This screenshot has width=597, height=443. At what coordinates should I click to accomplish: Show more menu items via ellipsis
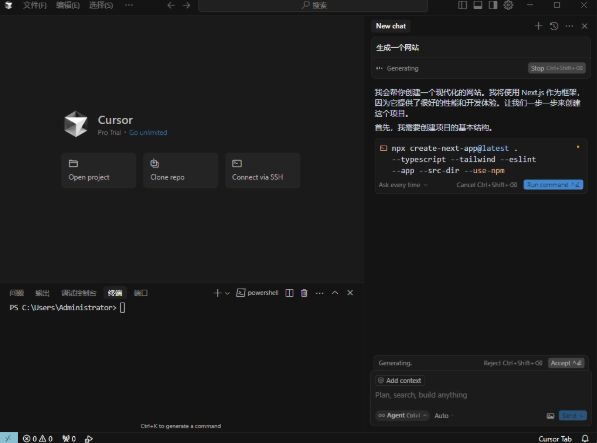tap(129, 5)
